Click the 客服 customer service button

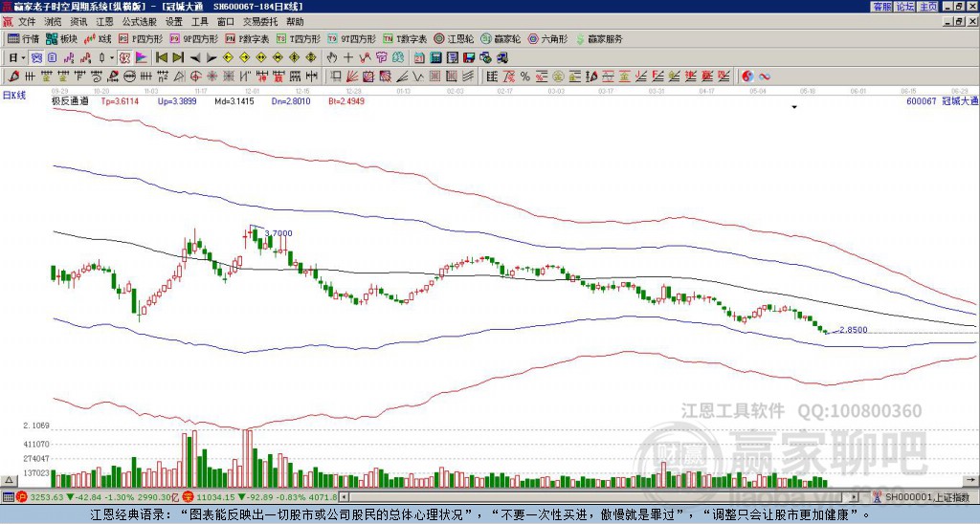click(881, 7)
